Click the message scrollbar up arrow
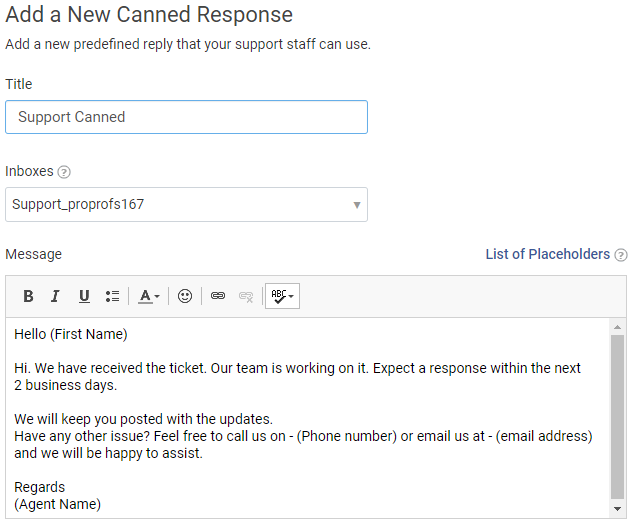Image resolution: width=634 pixels, height=523 pixels. (x=618, y=327)
